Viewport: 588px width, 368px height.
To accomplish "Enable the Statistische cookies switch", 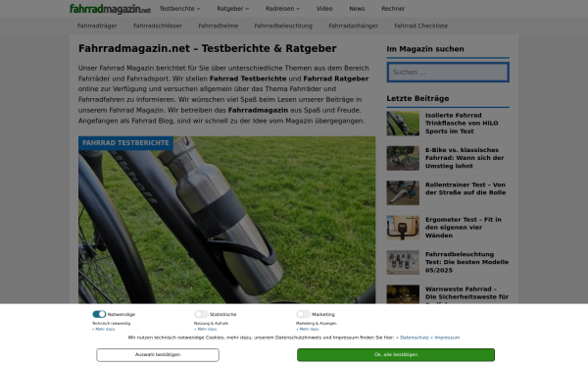I will click(x=201, y=314).
